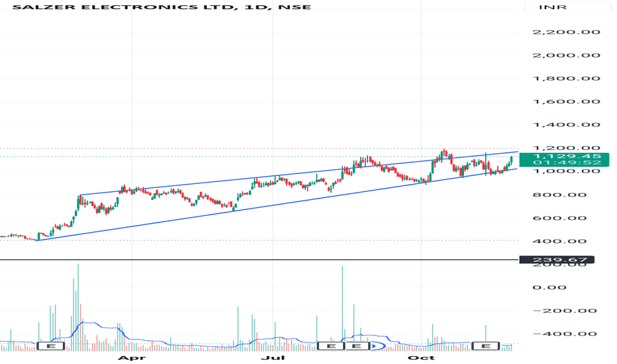Open the left E marker of the adjacent pair
Viewport: 617px width, 364px height.
click(331, 346)
